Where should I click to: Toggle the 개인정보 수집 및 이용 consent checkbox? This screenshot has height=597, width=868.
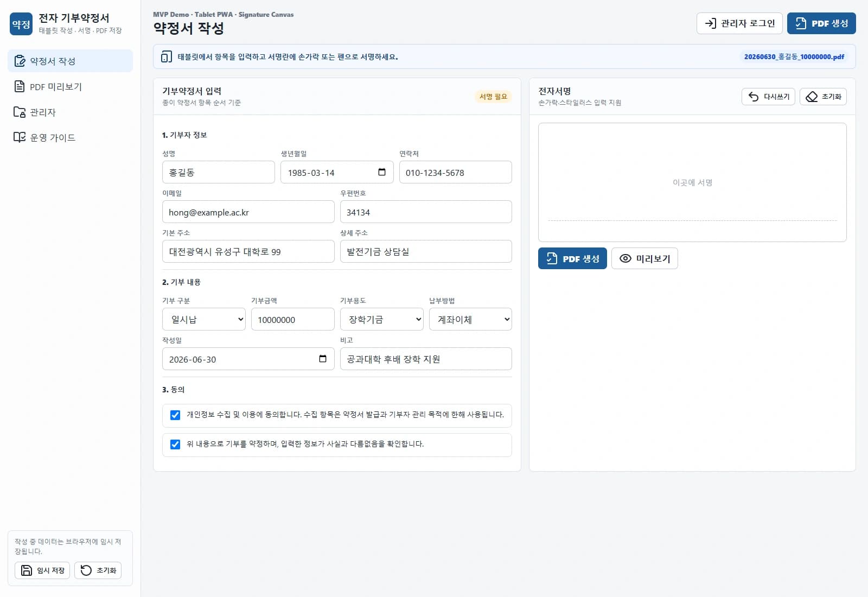pyautogui.click(x=175, y=415)
